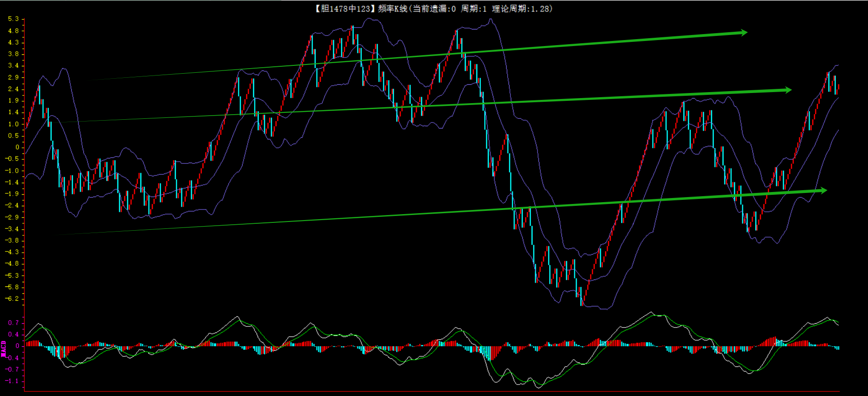
Task: Click the bottom green trend line arrowhead
Action: coord(822,190)
